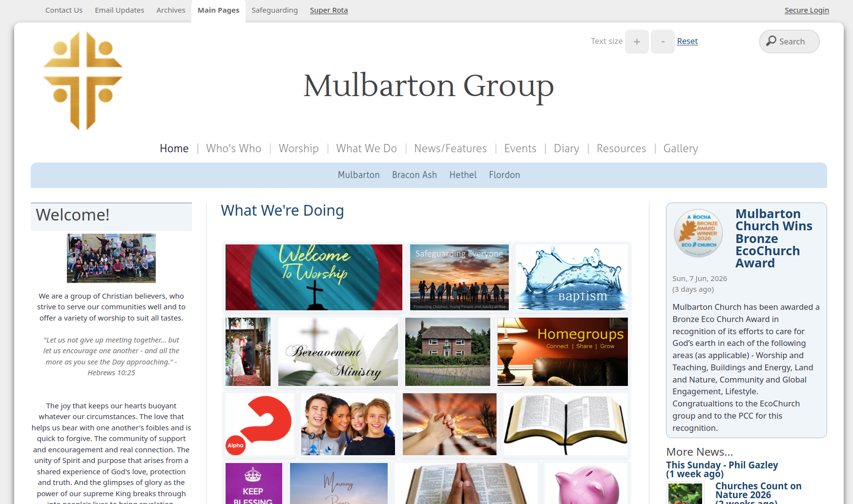Image resolution: width=853 pixels, height=504 pixels.
Task: Increase text size with plus button
Action: (x=637, y=41)
